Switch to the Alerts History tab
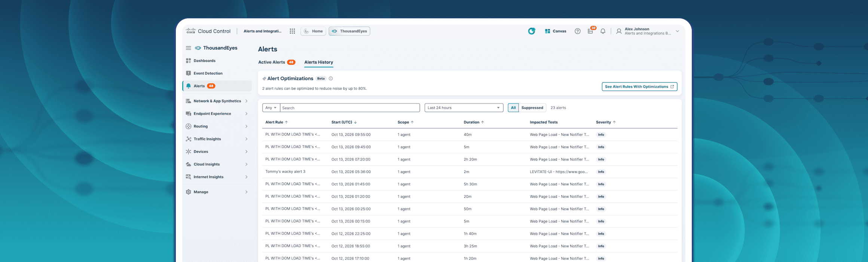 [x=319, y=62]
